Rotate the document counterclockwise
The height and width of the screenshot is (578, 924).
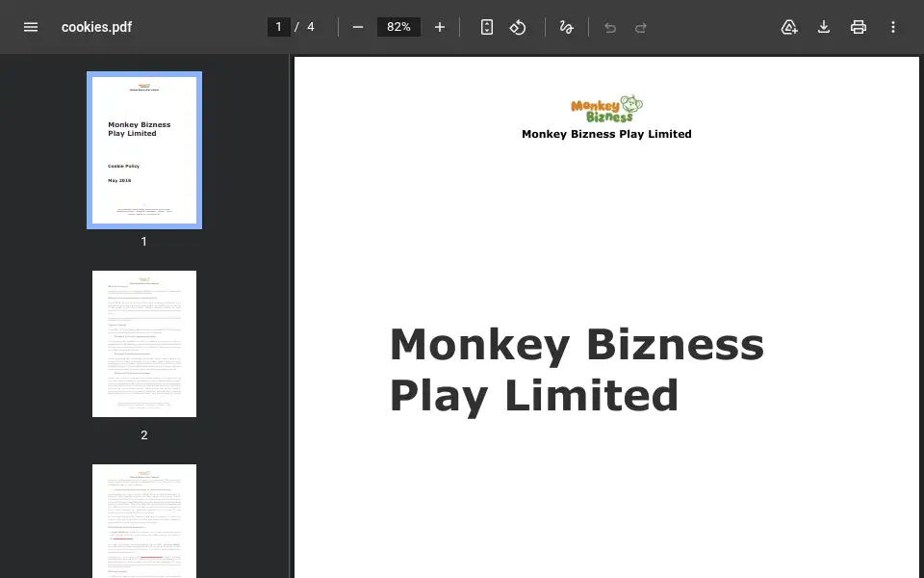(x=518, y=27)
